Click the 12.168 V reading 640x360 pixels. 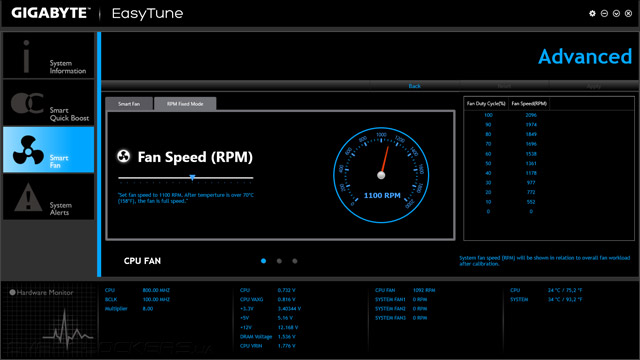[x=288, y=327]
